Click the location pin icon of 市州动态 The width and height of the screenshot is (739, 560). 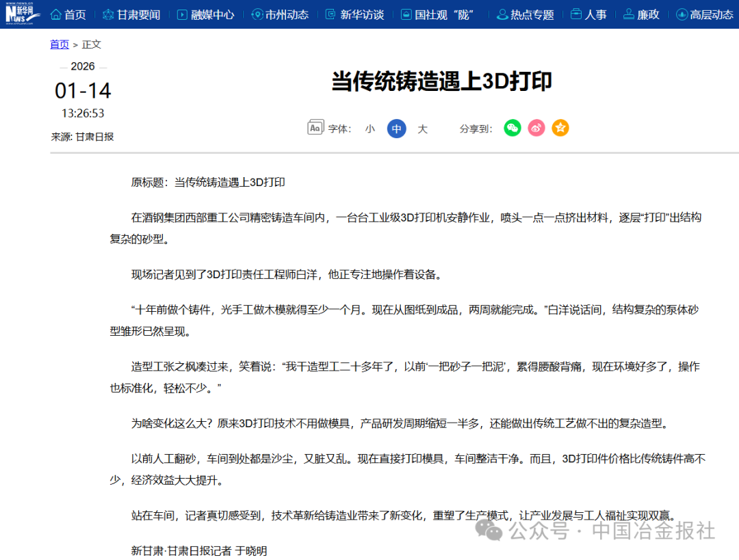click(256, 14)
